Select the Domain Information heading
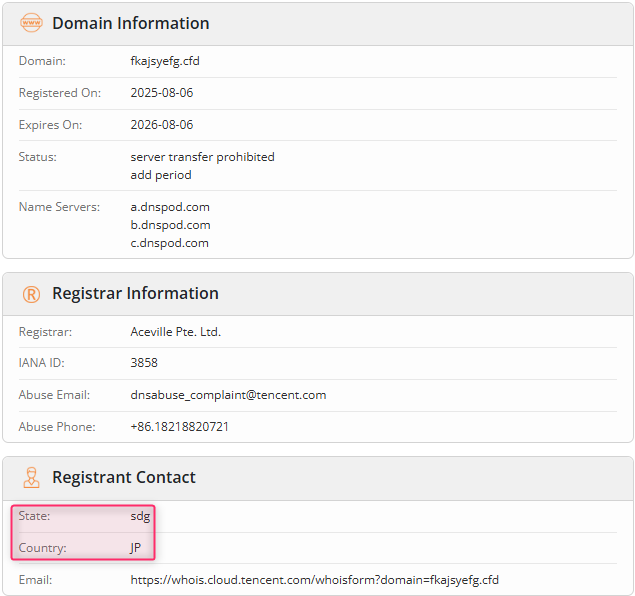Viewport: 635px width, 596px height. click(131, 23)
